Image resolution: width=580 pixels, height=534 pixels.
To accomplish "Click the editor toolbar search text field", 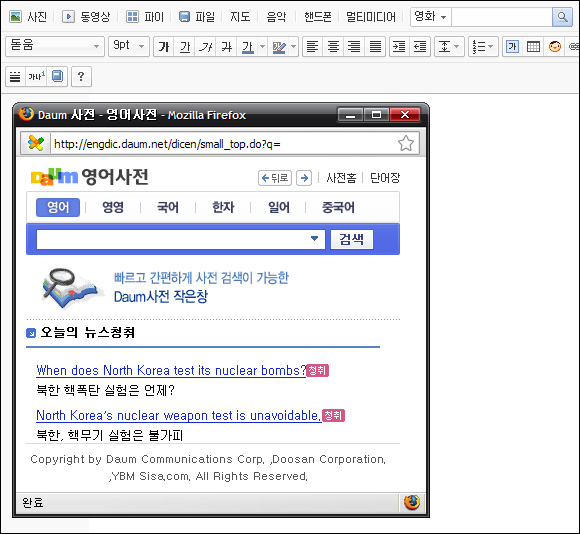I will (x=502, y=17).
